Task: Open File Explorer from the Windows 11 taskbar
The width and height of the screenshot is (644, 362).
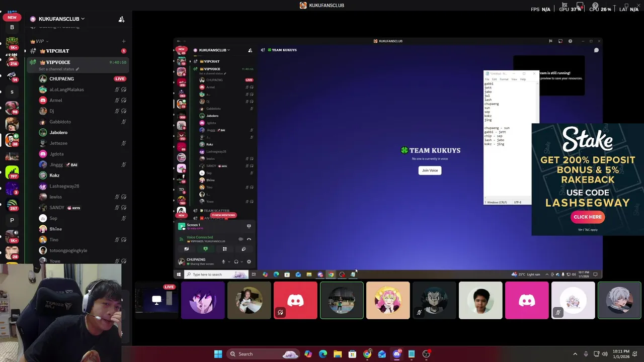Action: 338,354
